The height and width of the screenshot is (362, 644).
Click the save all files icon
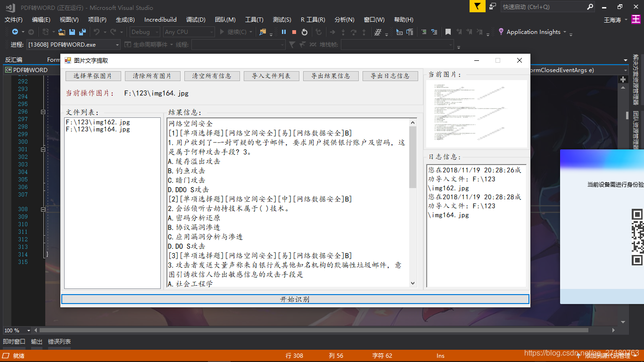click(x=83, y=32)
